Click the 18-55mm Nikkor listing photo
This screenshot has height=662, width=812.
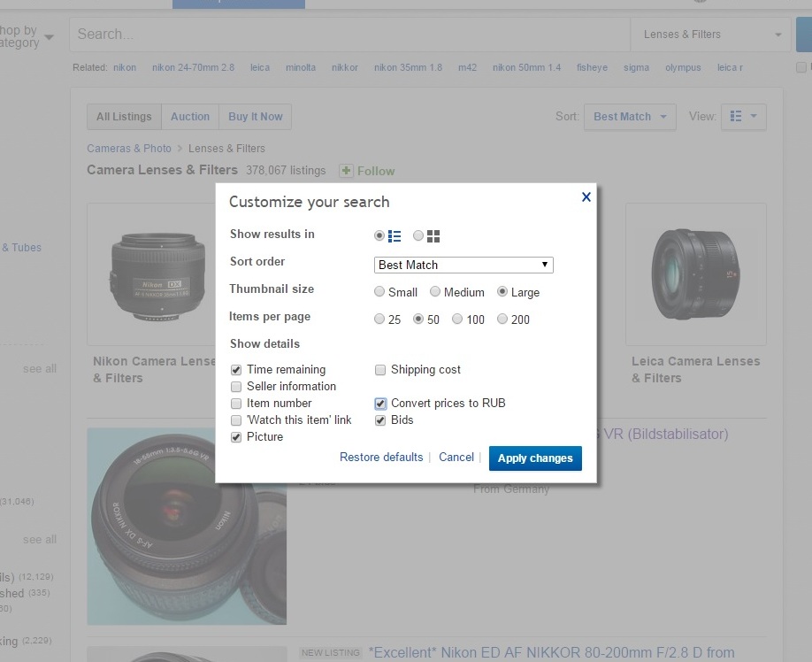(x=187, y=527)
